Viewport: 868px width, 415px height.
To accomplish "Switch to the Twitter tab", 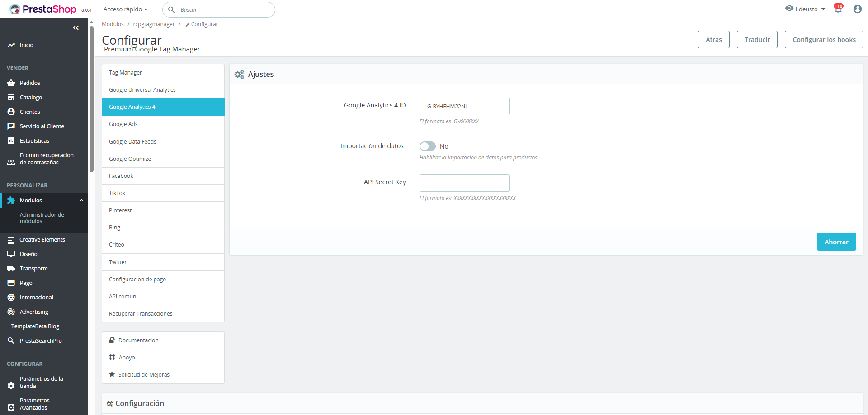I will click(163, 262).
